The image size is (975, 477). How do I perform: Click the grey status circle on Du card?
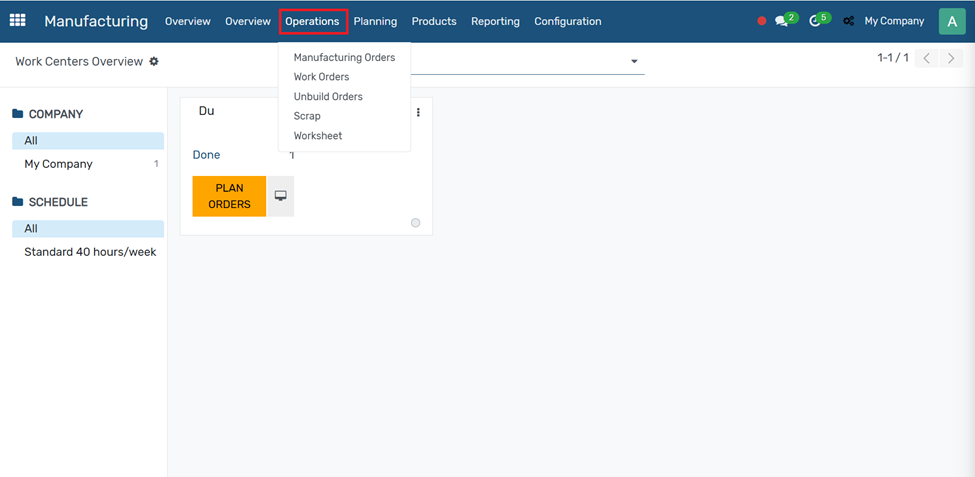[x=415, y=223]
